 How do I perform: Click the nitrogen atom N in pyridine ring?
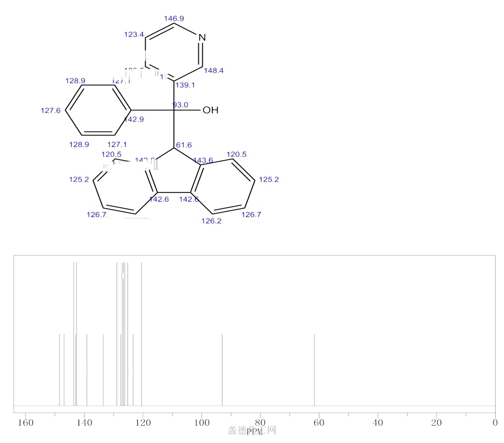click(202, 37)
